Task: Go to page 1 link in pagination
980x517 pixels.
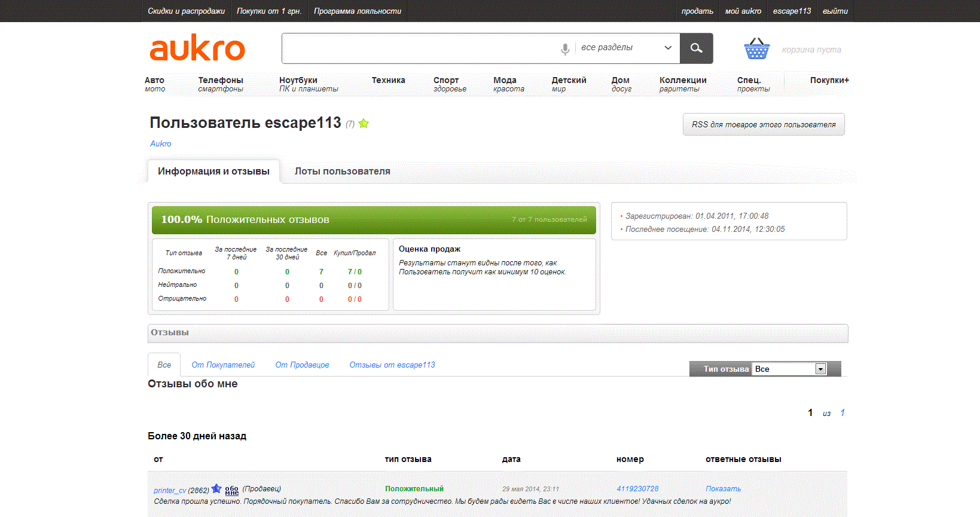Action: tap(842, 412)
